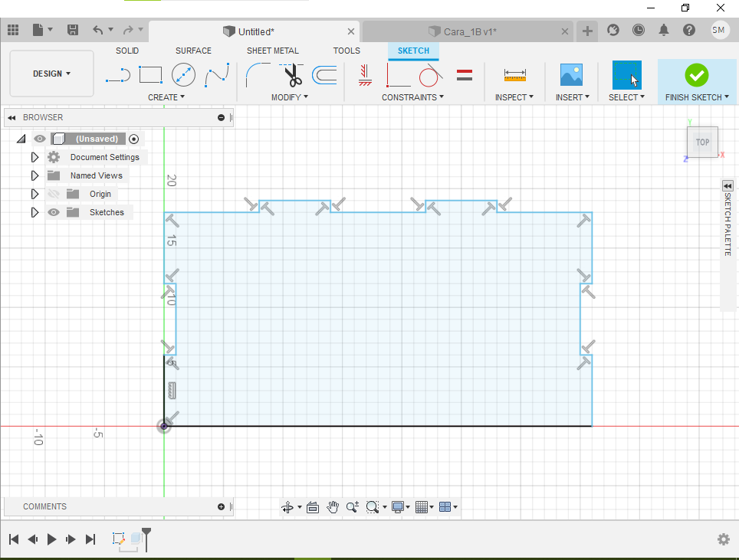Open the DESIGN workspace dropdown
The image size is (739, 560).
(x=52, y=74)
